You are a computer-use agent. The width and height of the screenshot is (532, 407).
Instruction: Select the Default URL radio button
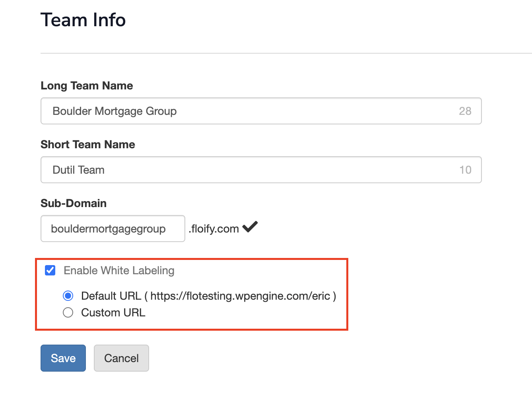68,296
